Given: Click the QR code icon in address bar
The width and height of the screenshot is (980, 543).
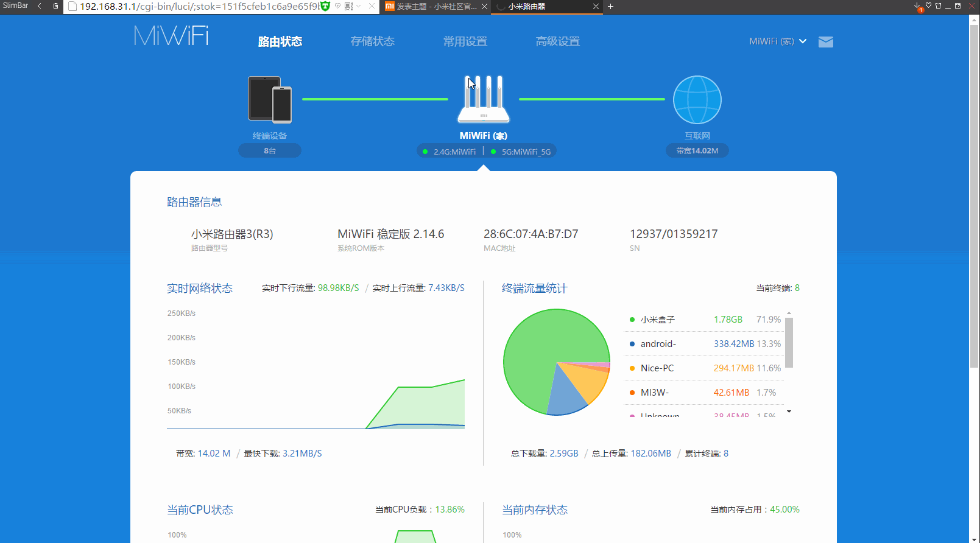Looking at the screenshot, I should [x=349, y=6].
